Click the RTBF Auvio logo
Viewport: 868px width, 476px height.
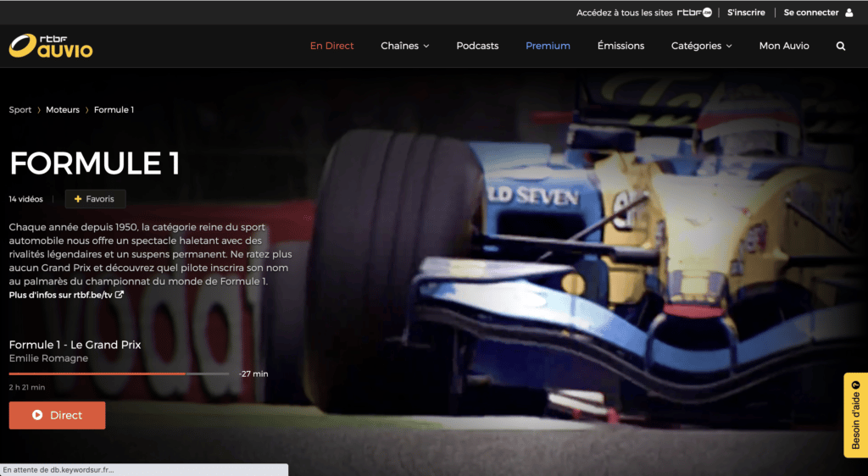[x=51, y=46]
